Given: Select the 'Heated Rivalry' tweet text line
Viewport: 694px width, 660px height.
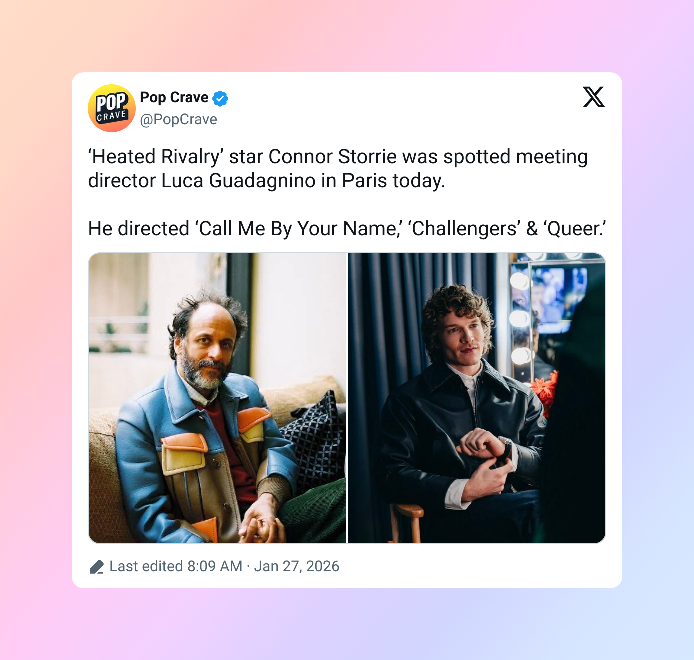Looking at the screenshot, I should [338, 157].
